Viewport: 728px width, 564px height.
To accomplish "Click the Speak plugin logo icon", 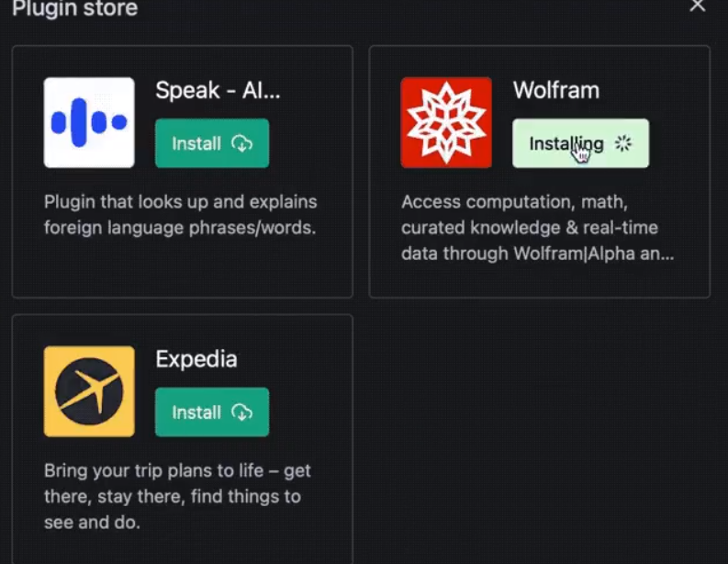I will pos(89,123).
